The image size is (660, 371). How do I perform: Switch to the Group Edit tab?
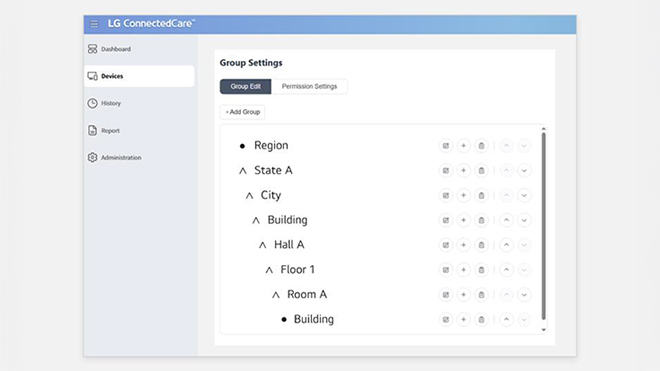point(245,86)
